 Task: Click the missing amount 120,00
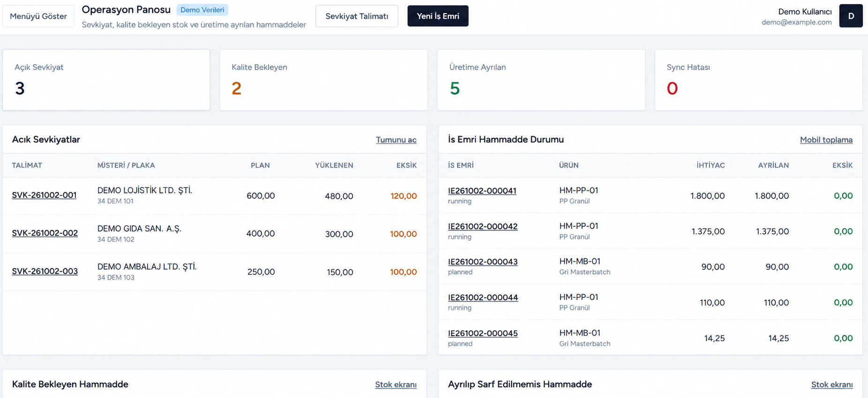[x=404, y=196]
